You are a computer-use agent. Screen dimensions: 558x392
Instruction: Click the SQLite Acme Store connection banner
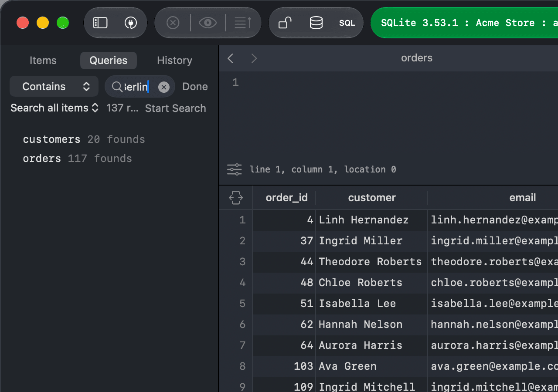point(464,23)
